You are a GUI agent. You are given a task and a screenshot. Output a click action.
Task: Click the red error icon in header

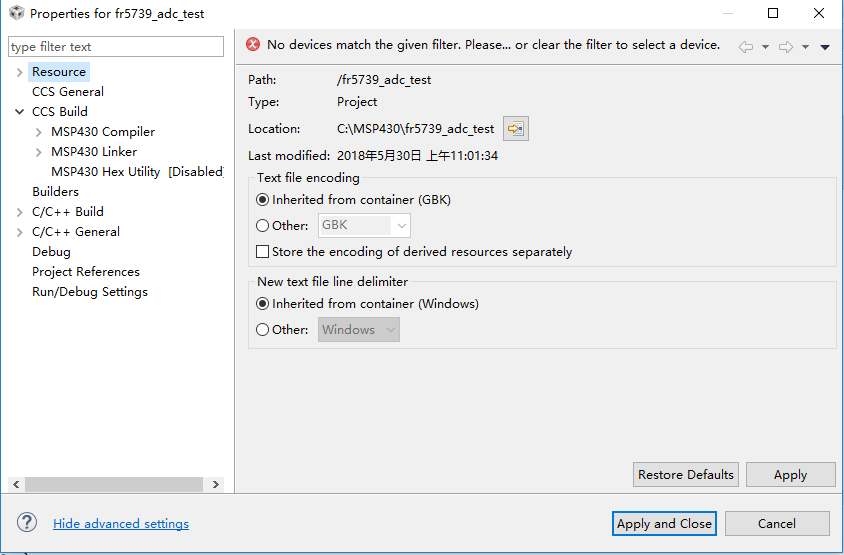point(253,45)
